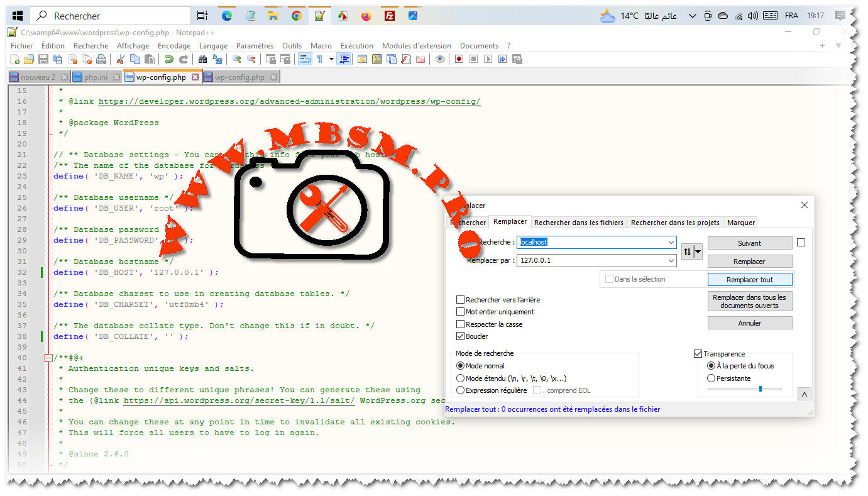868x496 pixels.
Task: Open FileZilla from the taskbar
Action: pyautogui.click(x=390, y=16)
